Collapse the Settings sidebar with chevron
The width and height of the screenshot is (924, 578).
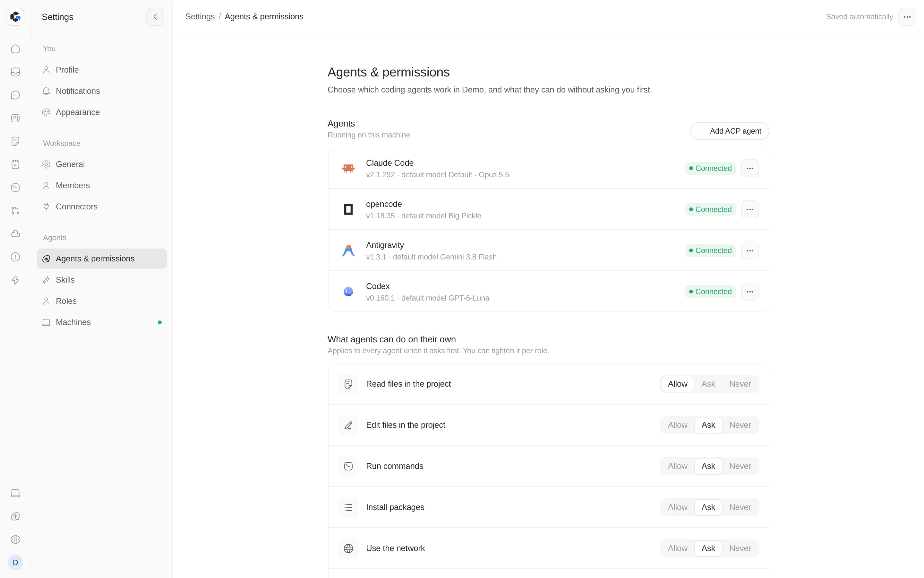(155, 16)
